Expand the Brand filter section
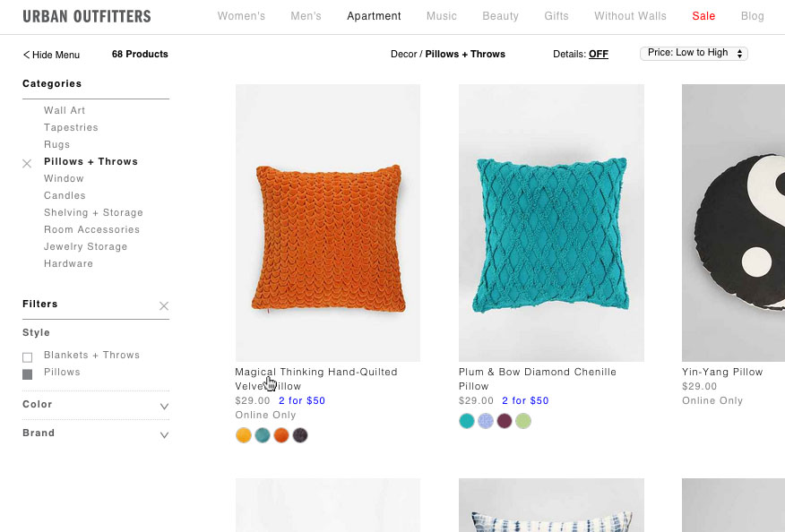785x532 pixels. pos(164,434)
